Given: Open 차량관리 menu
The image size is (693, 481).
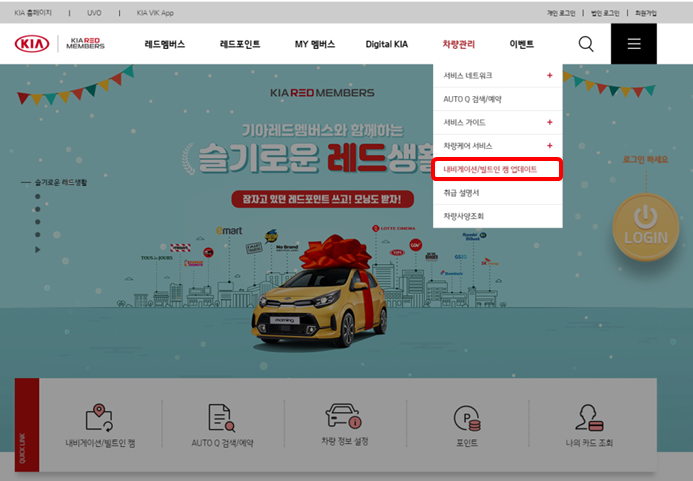Looking at the screenshot, I should click(x=459, y=44).
